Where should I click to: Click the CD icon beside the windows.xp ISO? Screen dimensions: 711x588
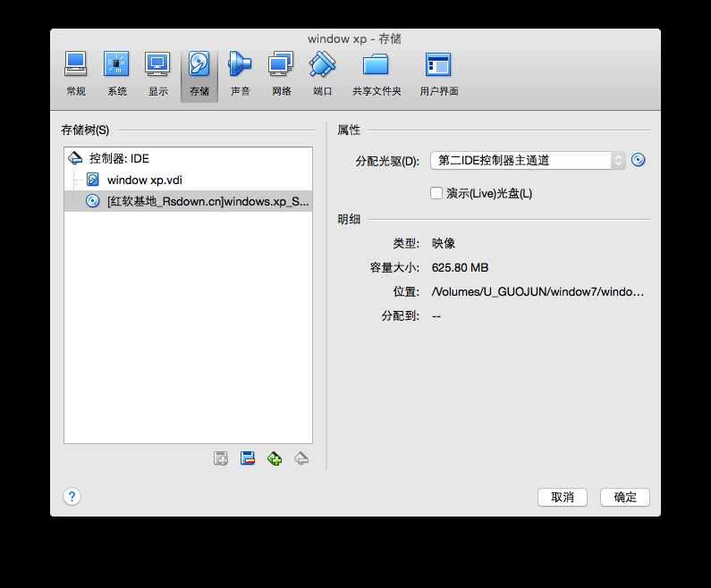(x=92, y=201)
